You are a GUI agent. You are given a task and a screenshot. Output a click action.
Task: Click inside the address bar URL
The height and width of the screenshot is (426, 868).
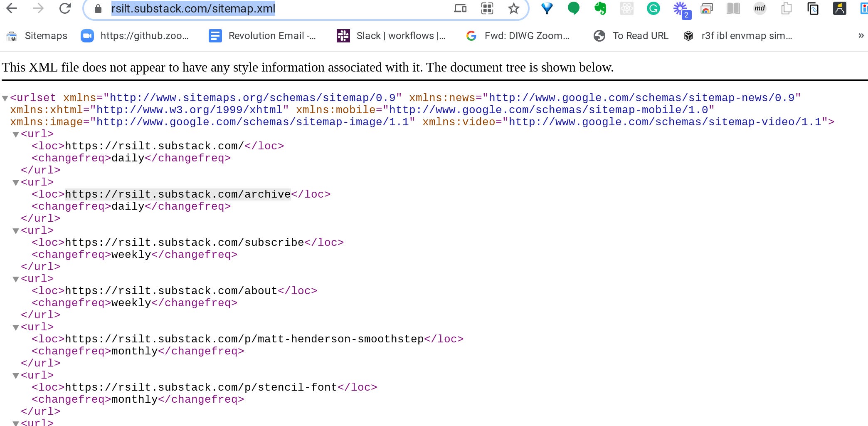point(191,8)
